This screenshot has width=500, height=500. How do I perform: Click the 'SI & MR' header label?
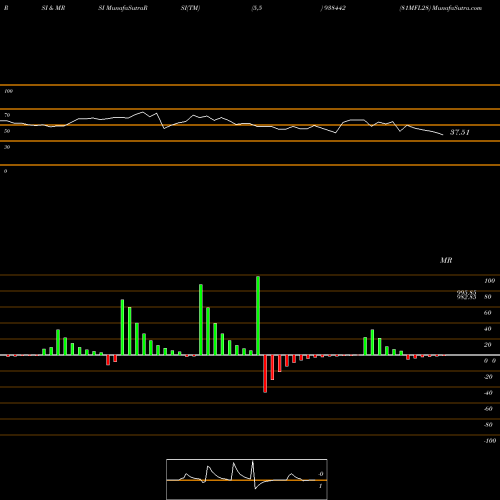53,8
